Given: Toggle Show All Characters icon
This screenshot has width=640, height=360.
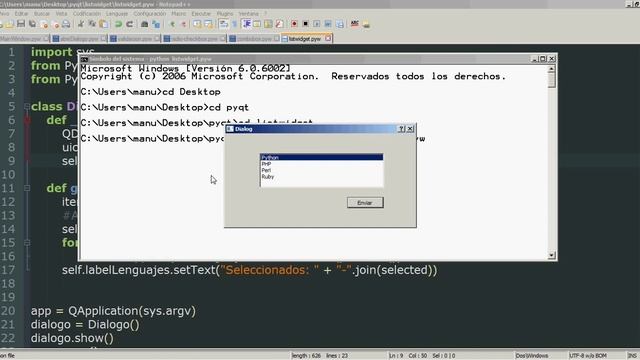Looking at the screenshot, I should (x=235, y=24).
